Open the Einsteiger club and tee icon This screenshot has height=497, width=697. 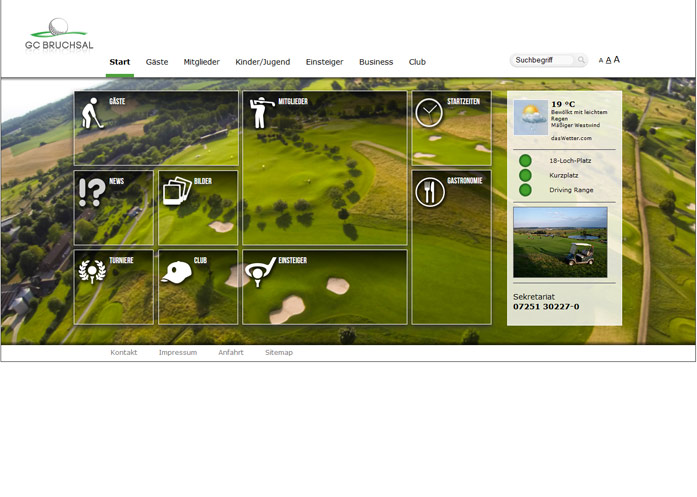point(260,272)
